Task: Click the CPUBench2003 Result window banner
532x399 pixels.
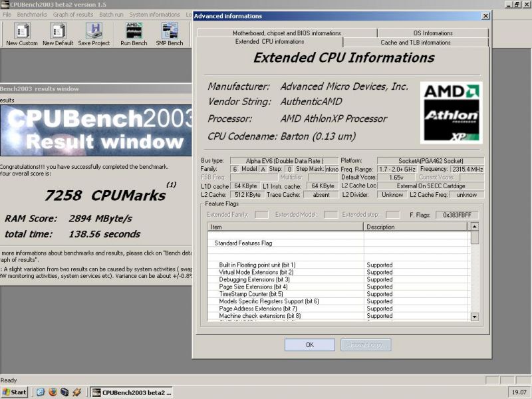Action: coord(96,130)
